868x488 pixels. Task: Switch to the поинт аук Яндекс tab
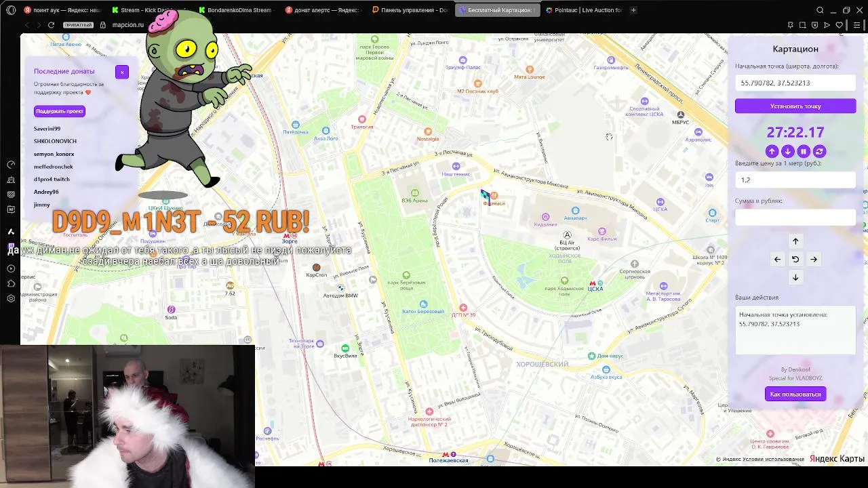(62, 10)
